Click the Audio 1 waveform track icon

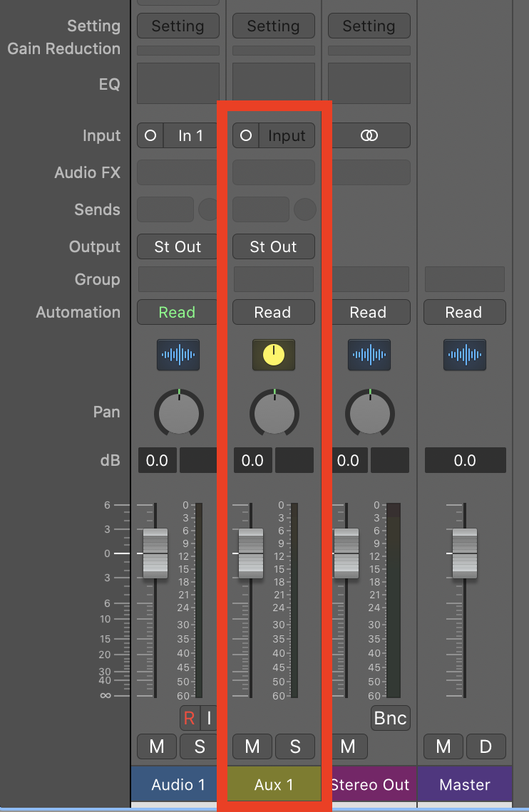[178, 355]
